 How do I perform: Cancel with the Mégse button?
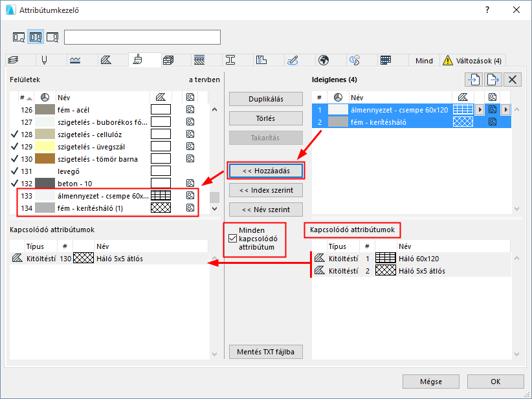tap(431, 382)
